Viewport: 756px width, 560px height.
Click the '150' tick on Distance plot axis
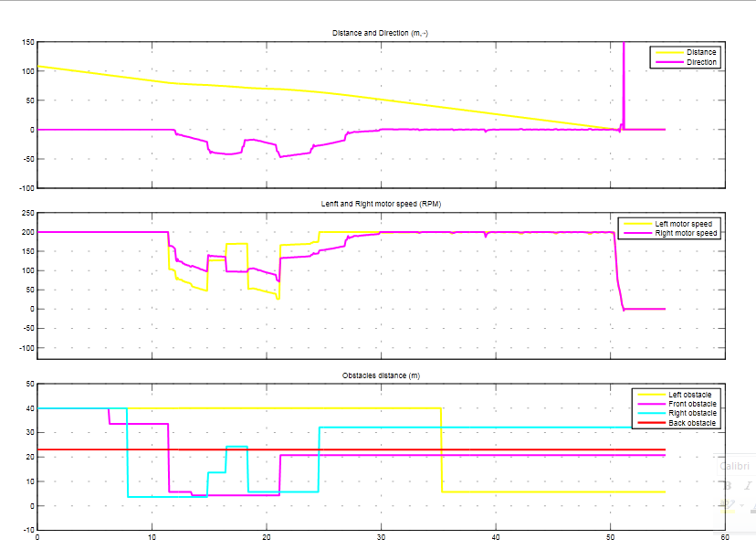point(28,42)
